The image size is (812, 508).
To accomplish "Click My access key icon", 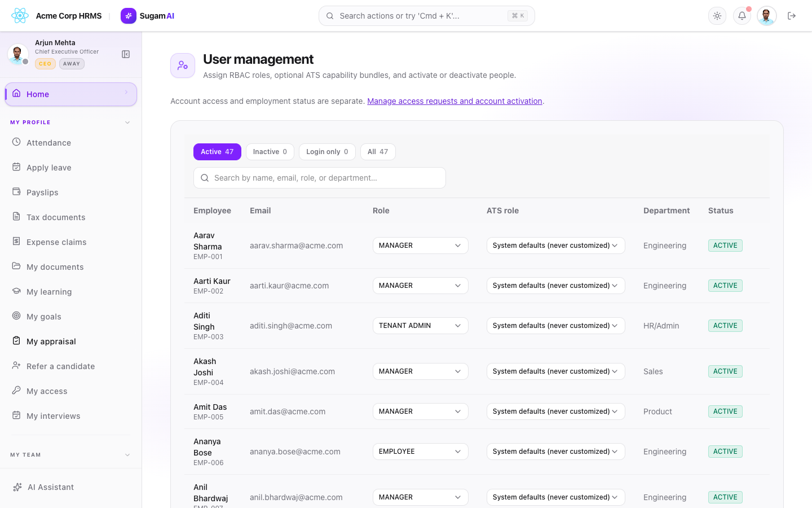I will point(16,391).
